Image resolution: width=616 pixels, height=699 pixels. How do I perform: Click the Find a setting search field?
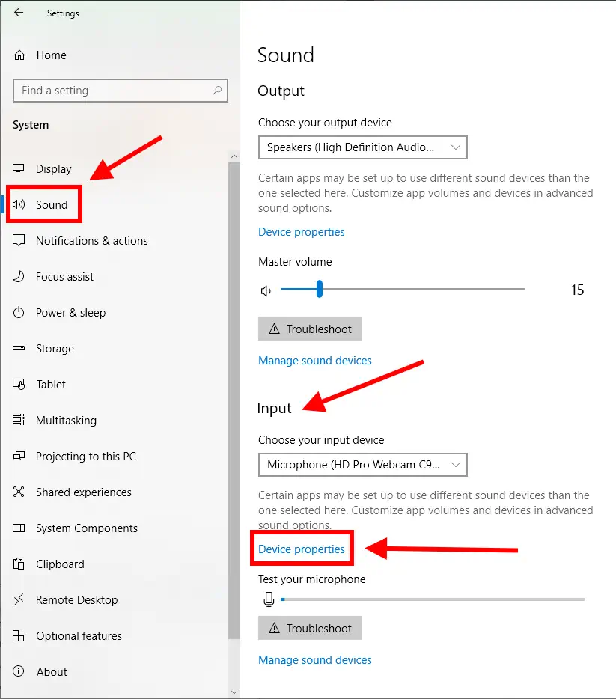pos(120,91)
